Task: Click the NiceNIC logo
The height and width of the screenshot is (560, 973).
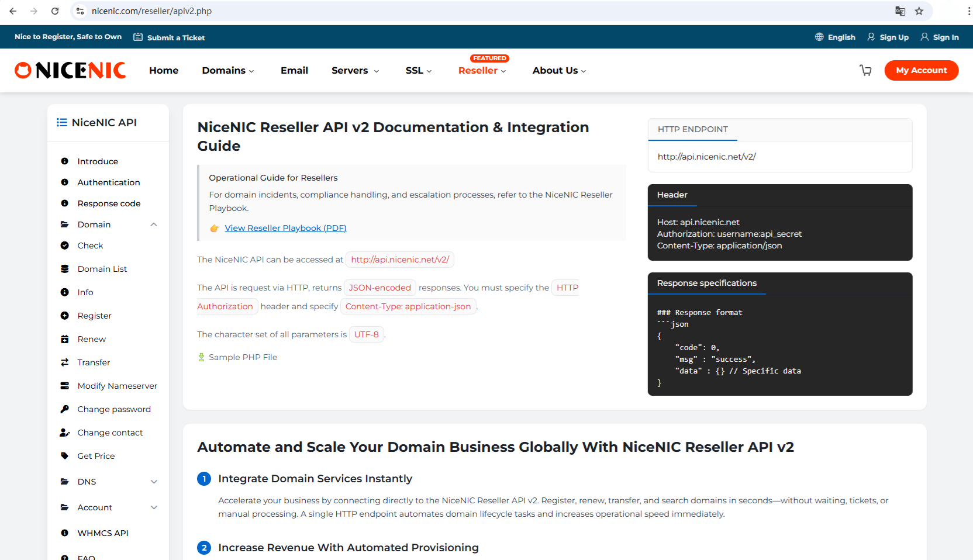Action: [x=70, y=70]
